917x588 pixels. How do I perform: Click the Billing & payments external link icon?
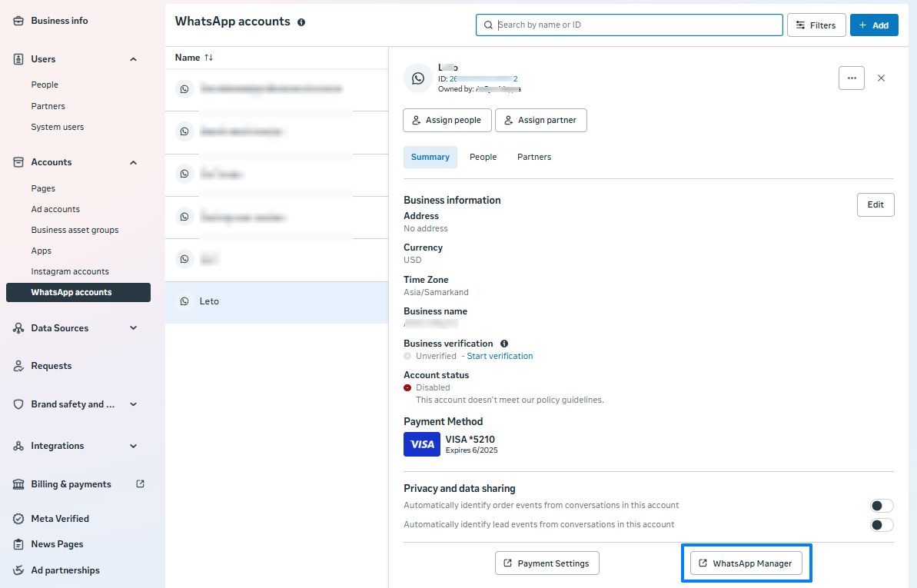(140, 483)
